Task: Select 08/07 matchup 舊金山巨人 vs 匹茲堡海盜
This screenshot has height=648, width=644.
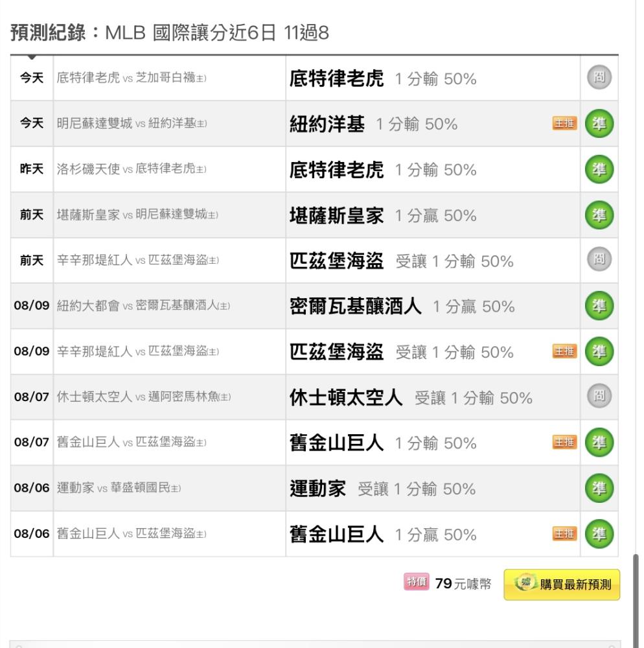Action: [x=132, y=442]
